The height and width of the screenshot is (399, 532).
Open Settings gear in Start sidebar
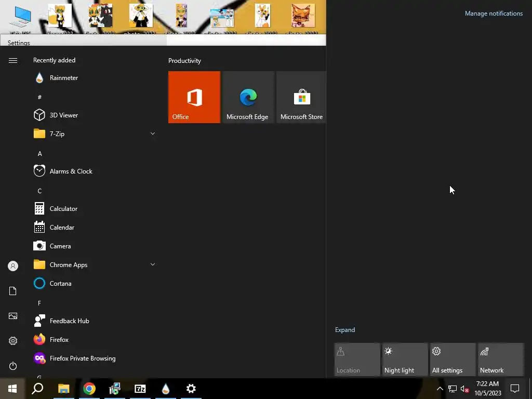point(13,341)
